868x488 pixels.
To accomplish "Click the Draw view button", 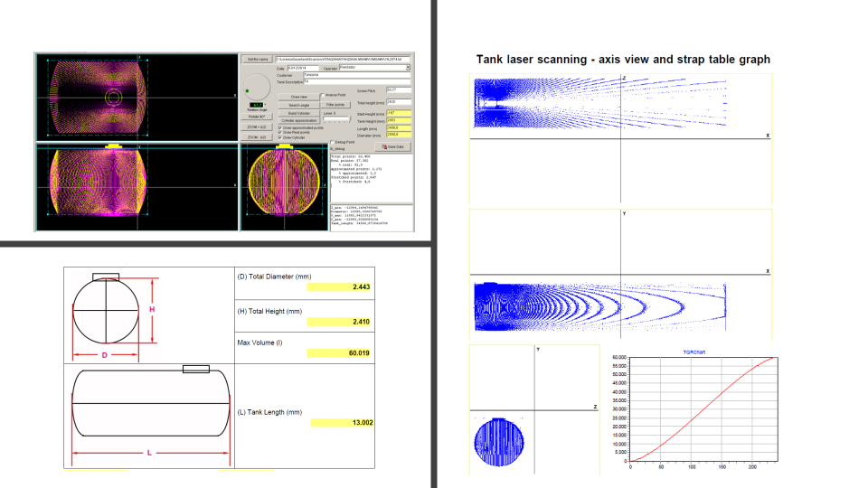I will click(299, 97).
